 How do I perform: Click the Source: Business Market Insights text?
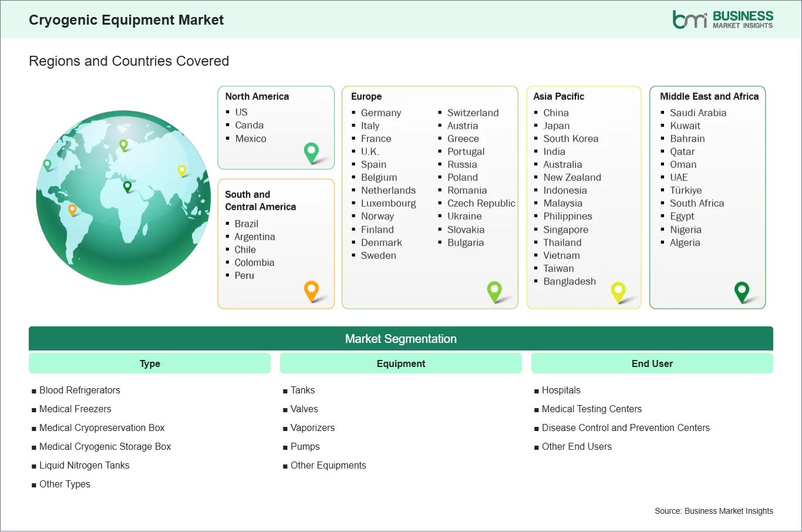pos(713,511)
